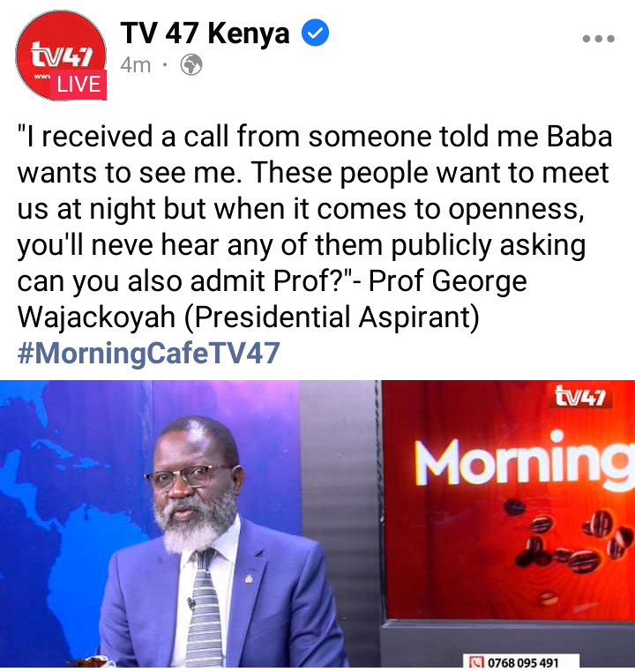Tap the LIVE badge on avatar
Viewport: 635px width, 672px height.
78,85
